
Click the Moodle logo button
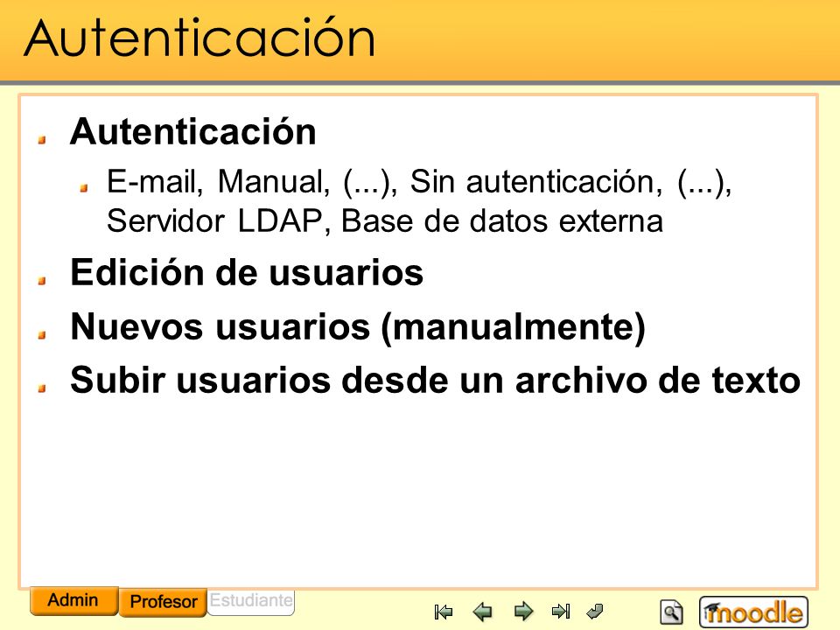[753, 612]
